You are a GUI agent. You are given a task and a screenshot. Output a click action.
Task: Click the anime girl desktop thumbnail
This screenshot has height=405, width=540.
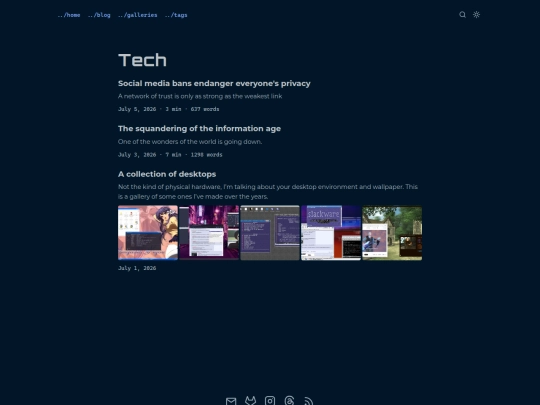pos(148,232)
